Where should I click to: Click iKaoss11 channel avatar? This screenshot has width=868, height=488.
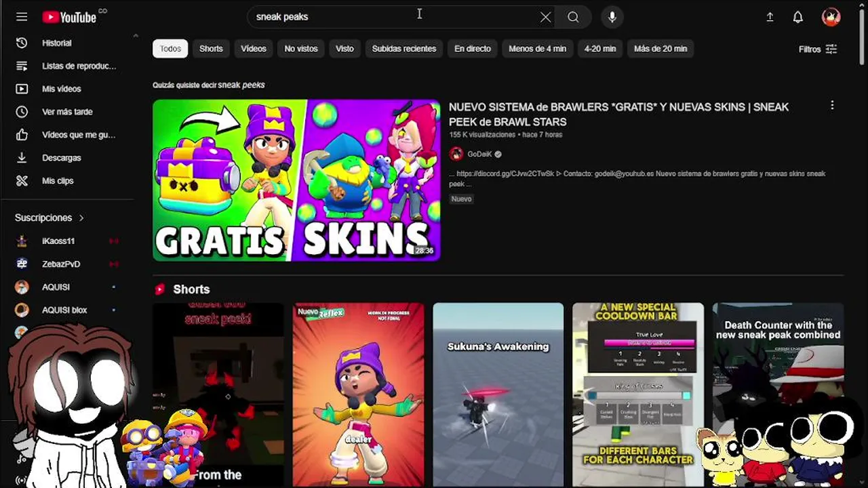pyautogui.click(x=22, y=241)
